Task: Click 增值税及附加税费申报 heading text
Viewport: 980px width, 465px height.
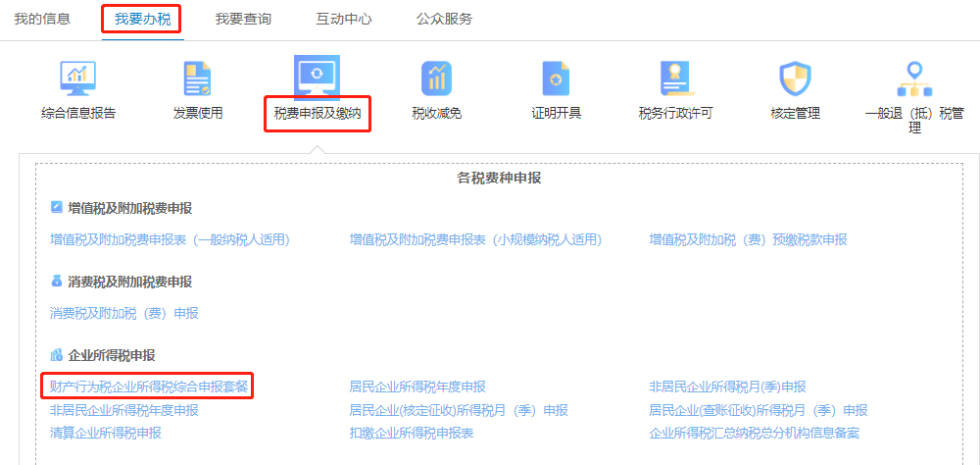Action: pyautogui.click(x=130, y=208)
